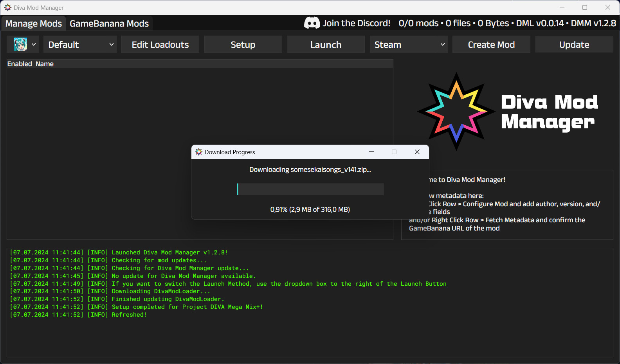Click the Download Progress dialog star icon
Screen dimensions: 620x364
(x=199, y=152)
